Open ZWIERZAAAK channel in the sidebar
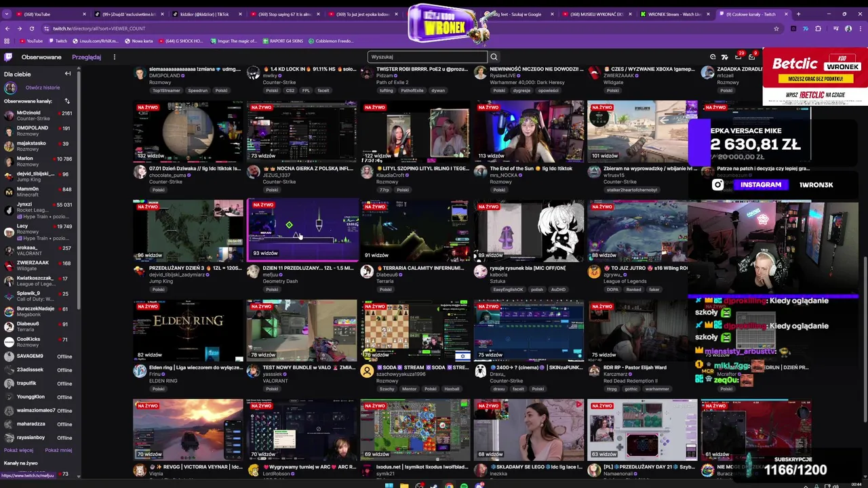Image resolution: width=868 pixels, height=488 pixels. coord(38,265)
